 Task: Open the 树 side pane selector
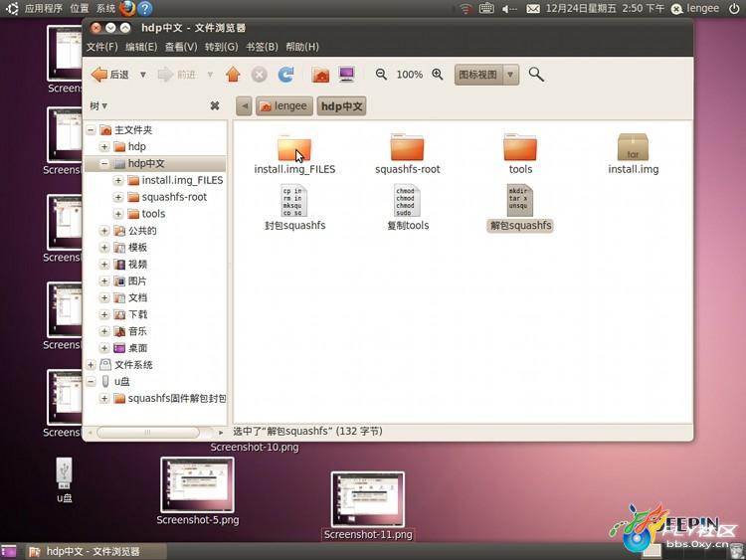pyautogui.click(x=98, y=106)
